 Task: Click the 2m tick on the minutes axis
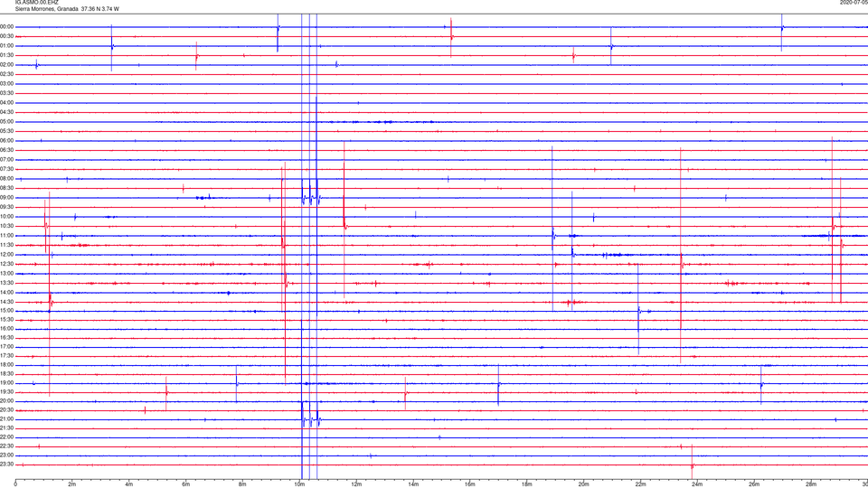tap(72, 484)
